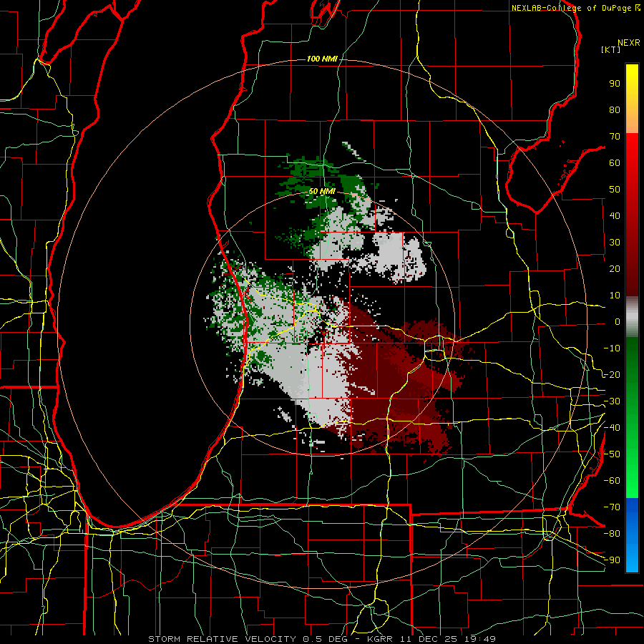This screenshot has height=644, width=644.
Task: Click the -10 scale label
Action: (612, 348)
